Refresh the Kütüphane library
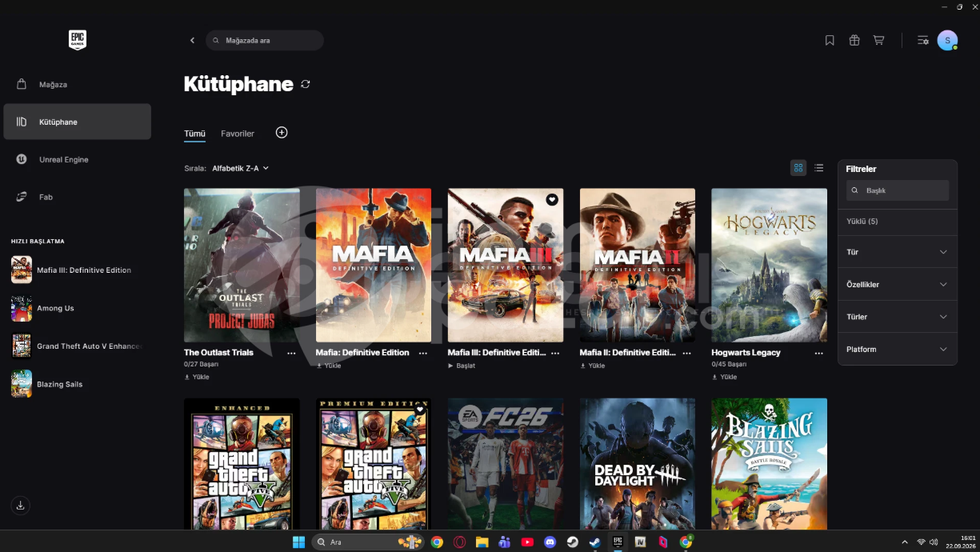Image resolution: width=980 pixels, height=552 pixels. (306, 84)
